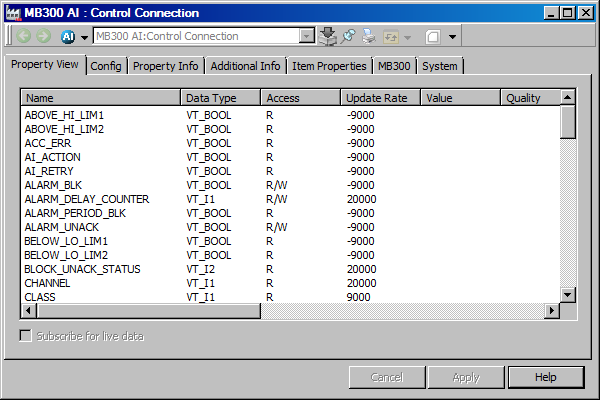This screenshot has height=400, width=600.
Task: Click the download/tray arrow toolbar icon
Action: 328,36
